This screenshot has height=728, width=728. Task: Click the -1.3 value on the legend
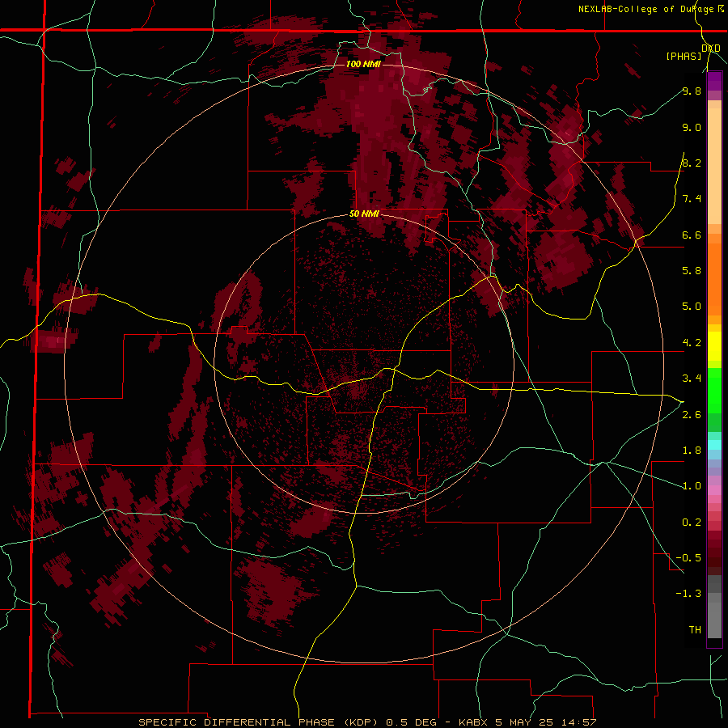click(688, 594)
